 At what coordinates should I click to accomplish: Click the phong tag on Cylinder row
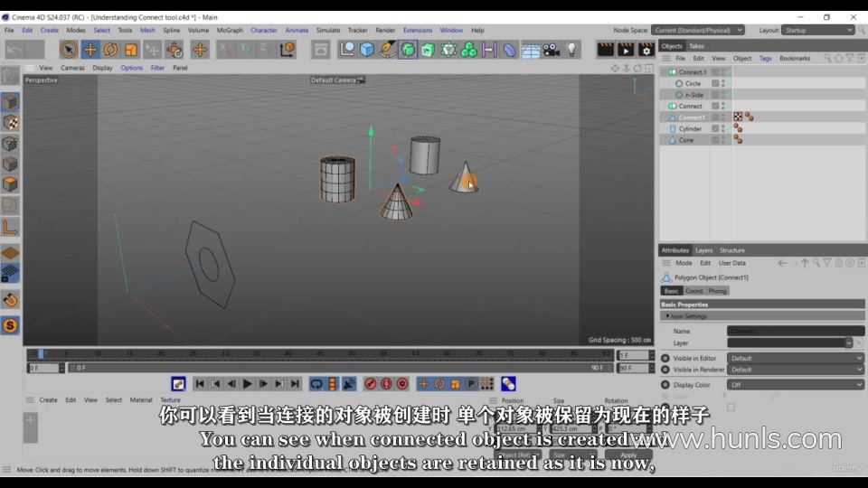pyautogui.click(x=738, y=128)
